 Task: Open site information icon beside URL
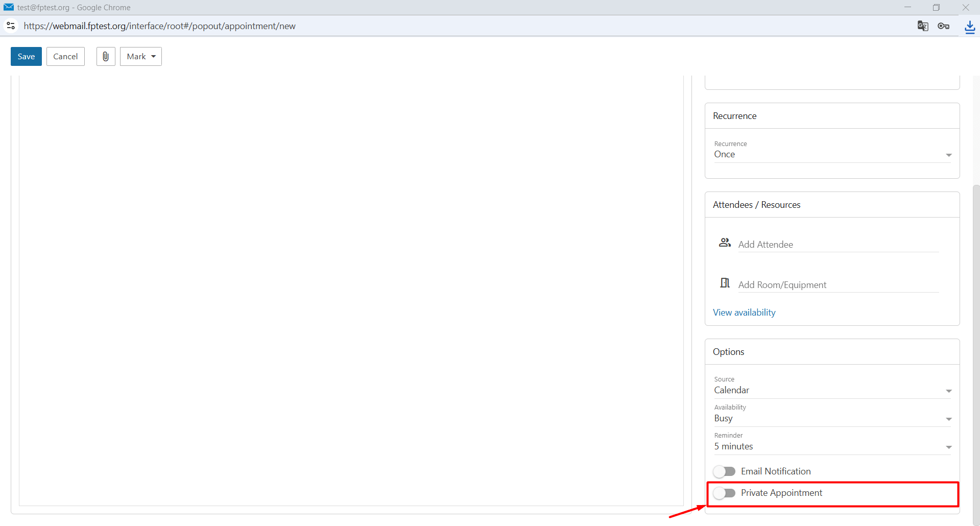pyautogui.click(x=11, y=26)
